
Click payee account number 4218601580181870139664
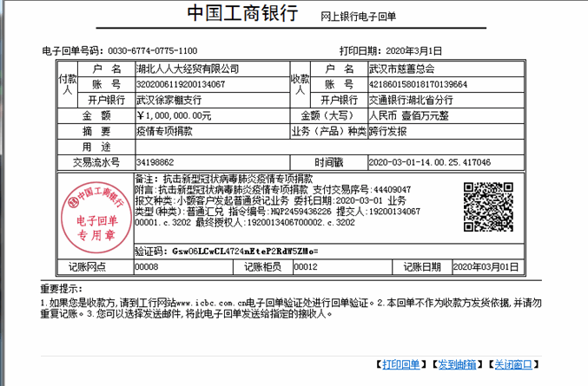419,84
